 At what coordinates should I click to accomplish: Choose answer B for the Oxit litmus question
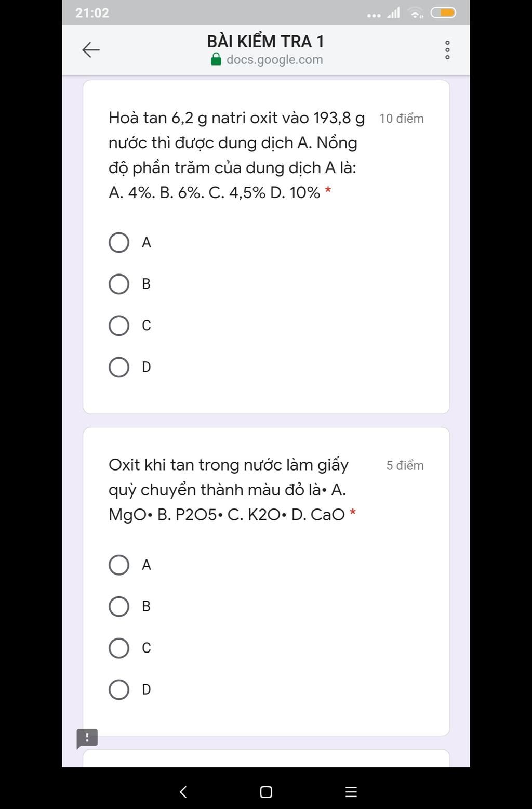(119, 606)
